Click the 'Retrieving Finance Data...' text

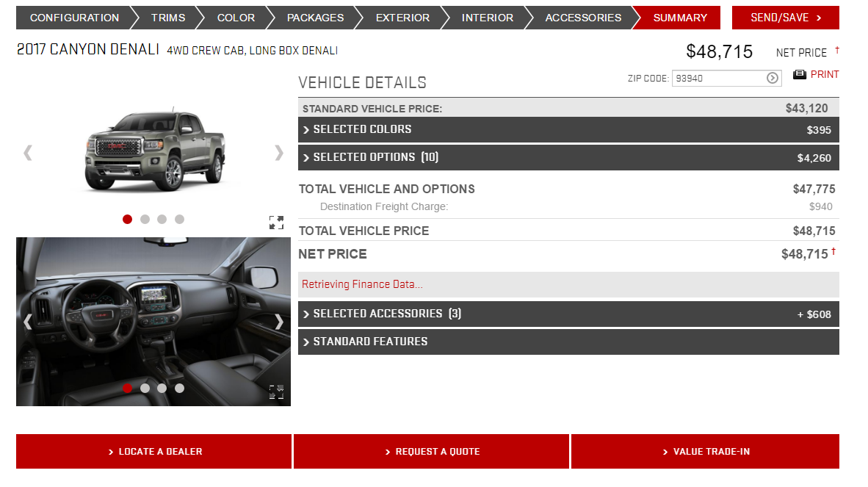pos(362,284)
